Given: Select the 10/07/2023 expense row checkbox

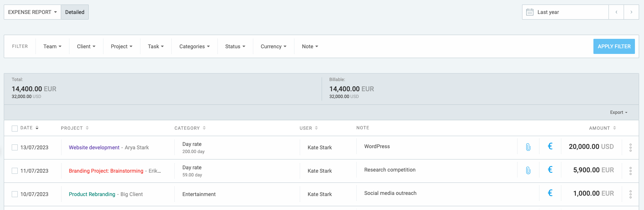Looking at the screenshot, I should click(x=15, y=194).
